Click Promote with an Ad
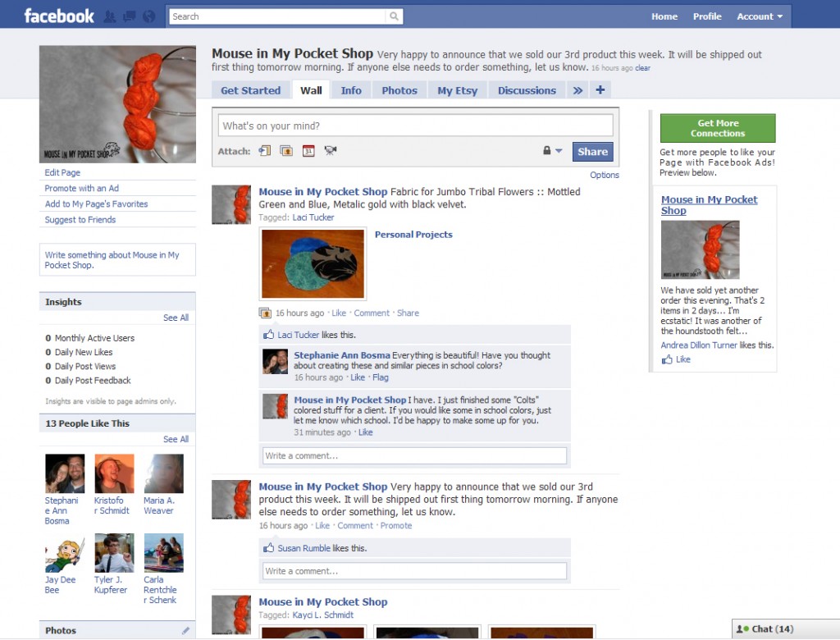 pos(81,188)
